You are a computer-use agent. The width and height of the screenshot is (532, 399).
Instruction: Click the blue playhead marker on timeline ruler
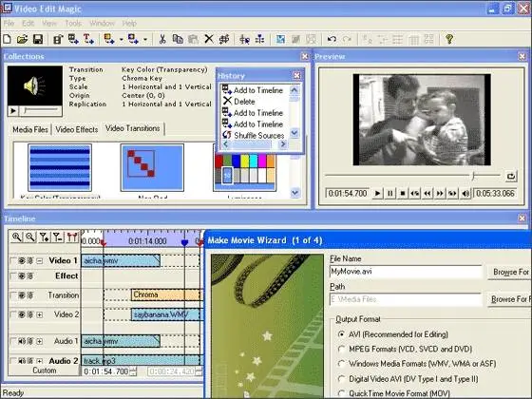(x=184, y=242)
